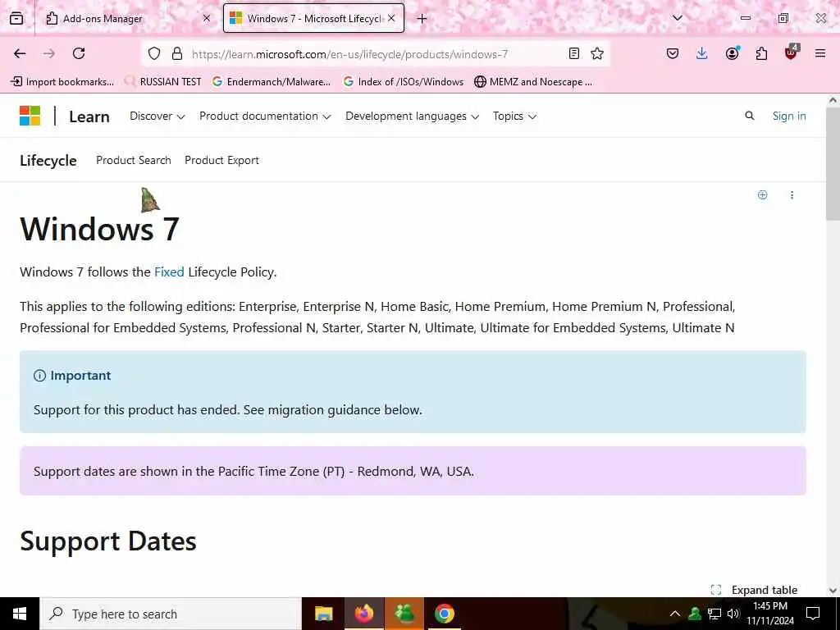The height and width of the screenshot is (630, 840).
Task: Open File Explorer from taskbar
Action: point(323,614)
